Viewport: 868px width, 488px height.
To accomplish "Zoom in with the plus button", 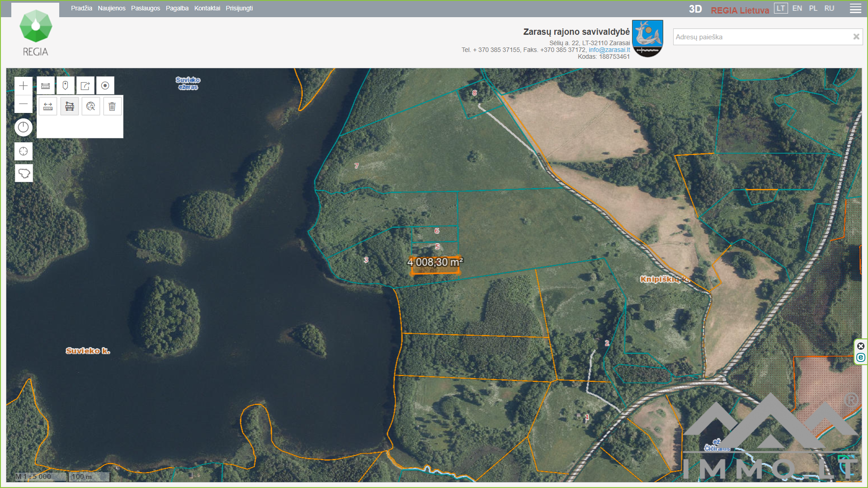I will 24,86.
